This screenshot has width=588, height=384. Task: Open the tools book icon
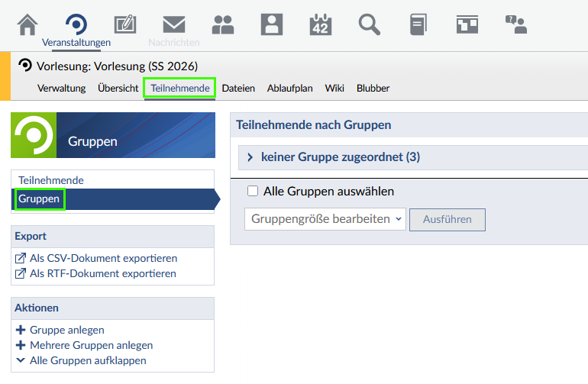(x=418, y=24)
